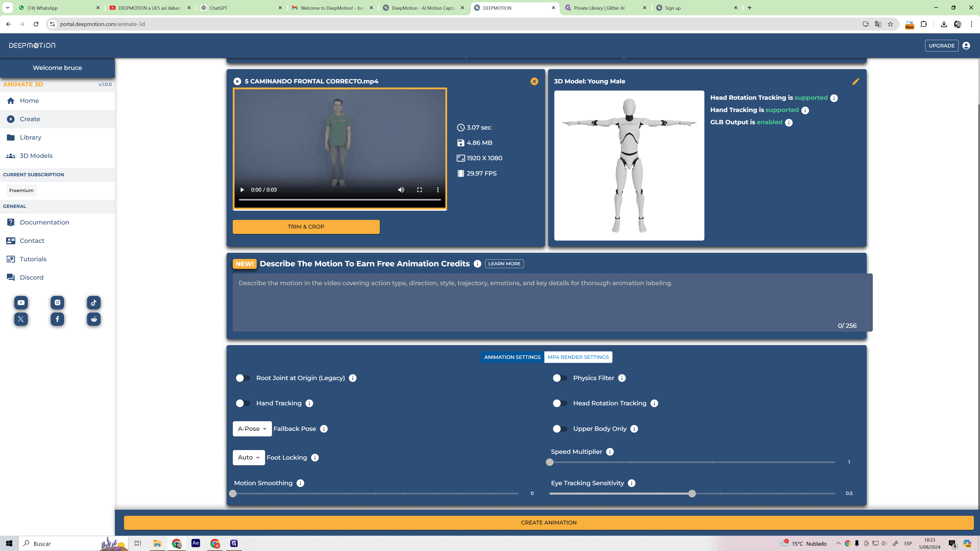This screenshot has width=980, height=551.
Task: Select Animation Settings tab
Action: pos(512,357)
